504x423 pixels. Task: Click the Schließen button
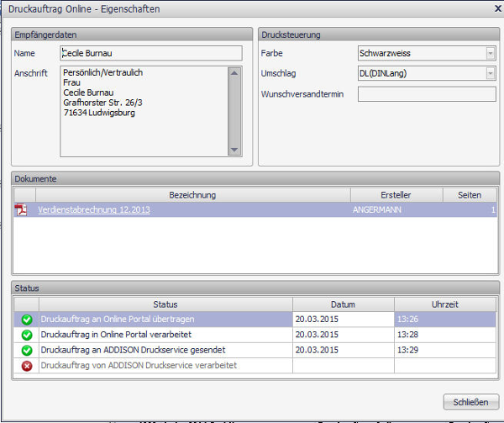click(x=471, y=402)
